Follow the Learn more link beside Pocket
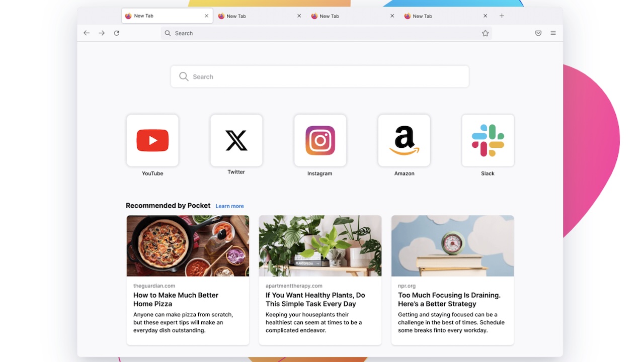The width and height of the screenshot is (644, 362). coord(230,206)
